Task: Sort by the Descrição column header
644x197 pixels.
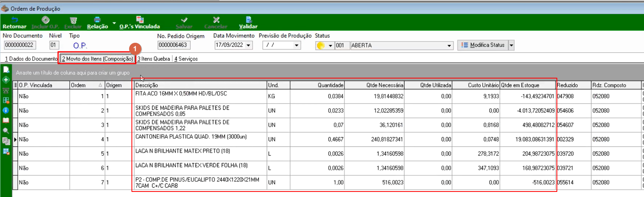Action: point(200,85)
